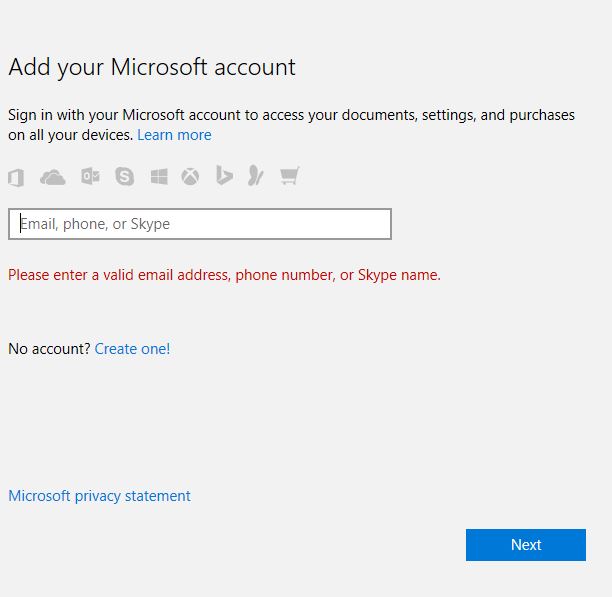Screen dimensions: 612x597
Task: Click the Skype logo icon
Action: tap(125, 176)
